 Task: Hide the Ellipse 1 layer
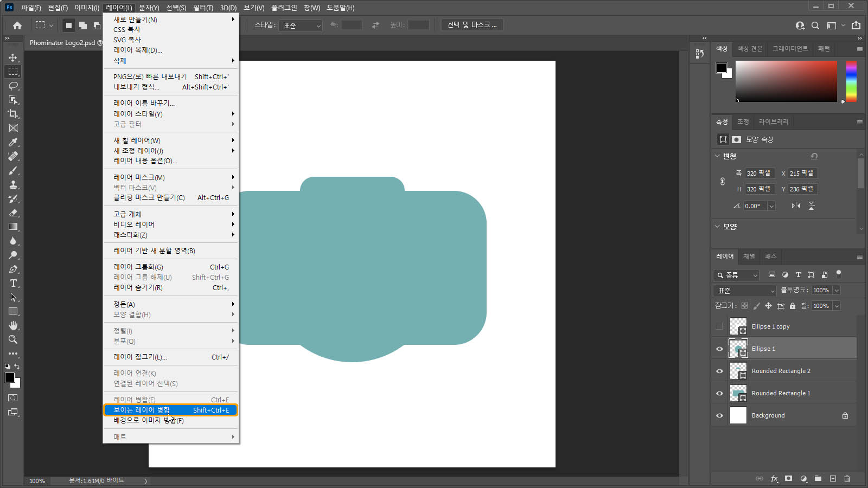pos(719,349)
